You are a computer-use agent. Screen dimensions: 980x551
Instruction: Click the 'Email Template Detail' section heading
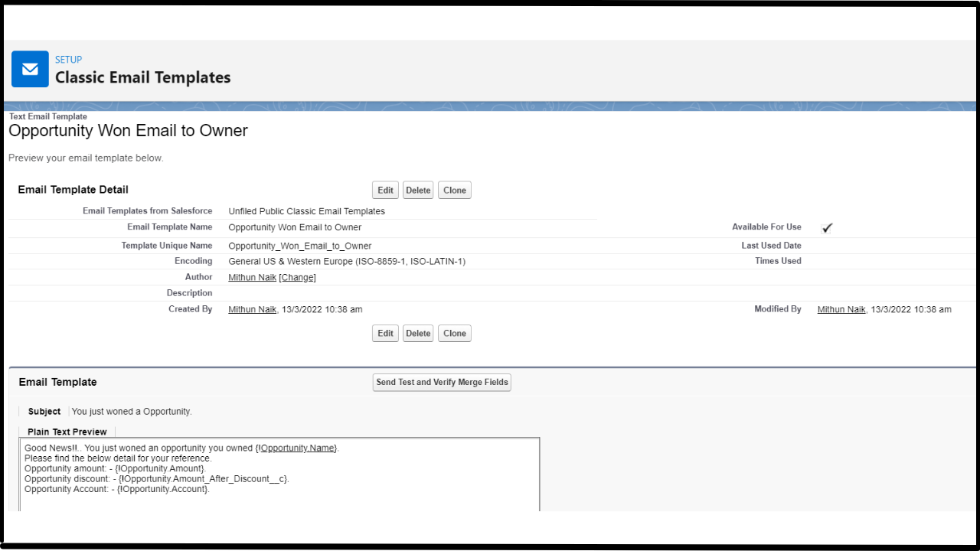(73, 190)
